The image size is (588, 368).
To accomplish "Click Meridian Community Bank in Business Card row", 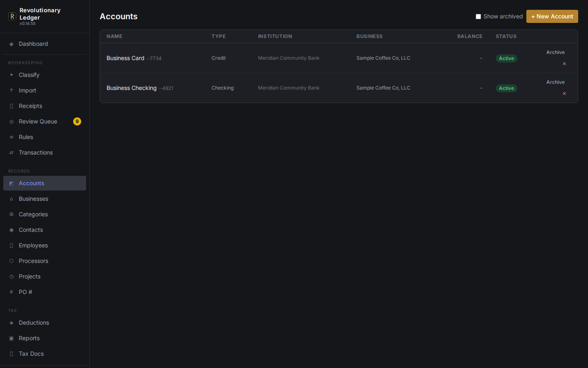I will click(289, 58).
